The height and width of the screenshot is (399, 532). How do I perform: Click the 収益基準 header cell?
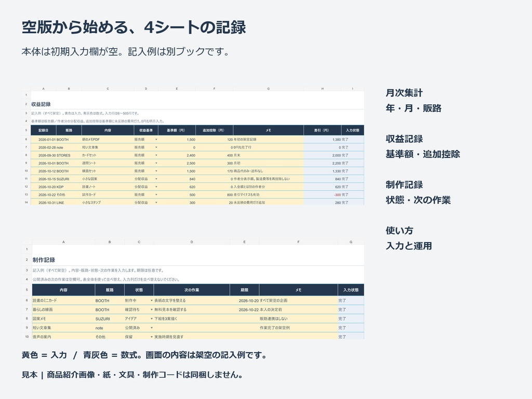(x=146, y=130)
